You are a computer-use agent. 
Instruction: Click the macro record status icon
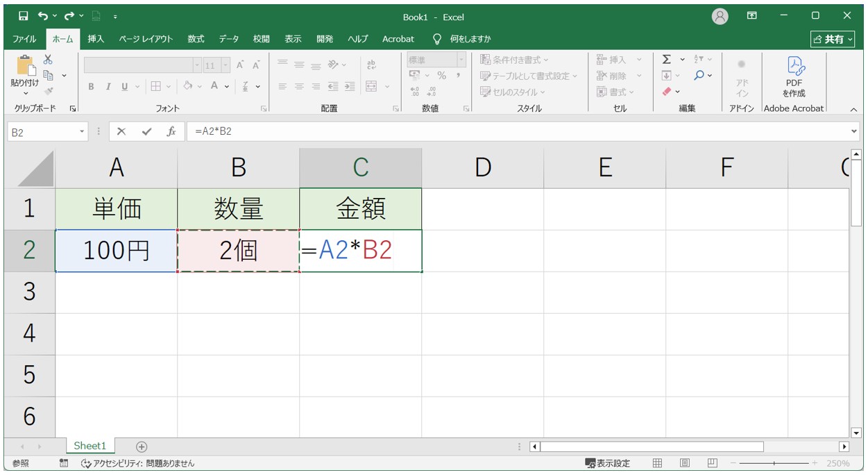(64, 463)
